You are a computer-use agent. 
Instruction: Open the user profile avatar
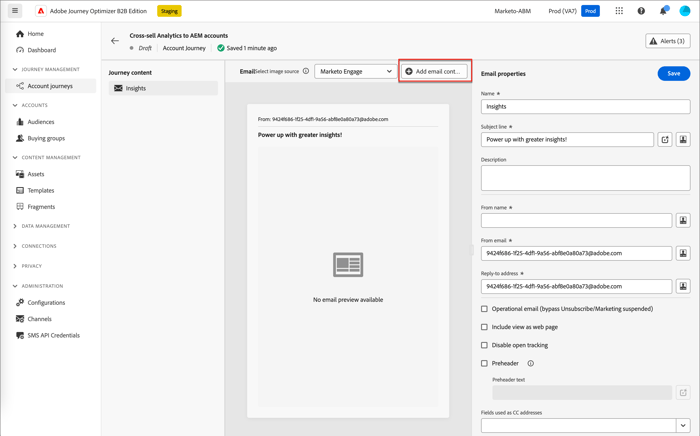coord(685,11)
